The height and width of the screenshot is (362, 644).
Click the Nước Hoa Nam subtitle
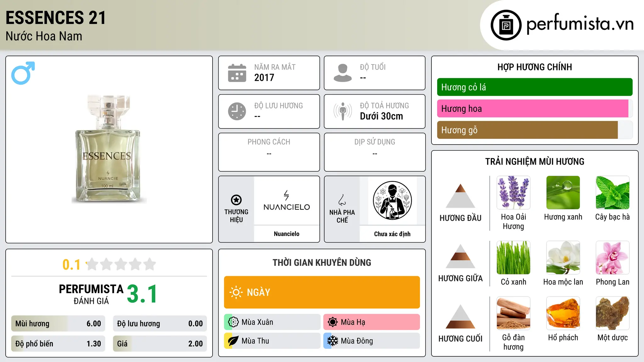tap(44, 36)
